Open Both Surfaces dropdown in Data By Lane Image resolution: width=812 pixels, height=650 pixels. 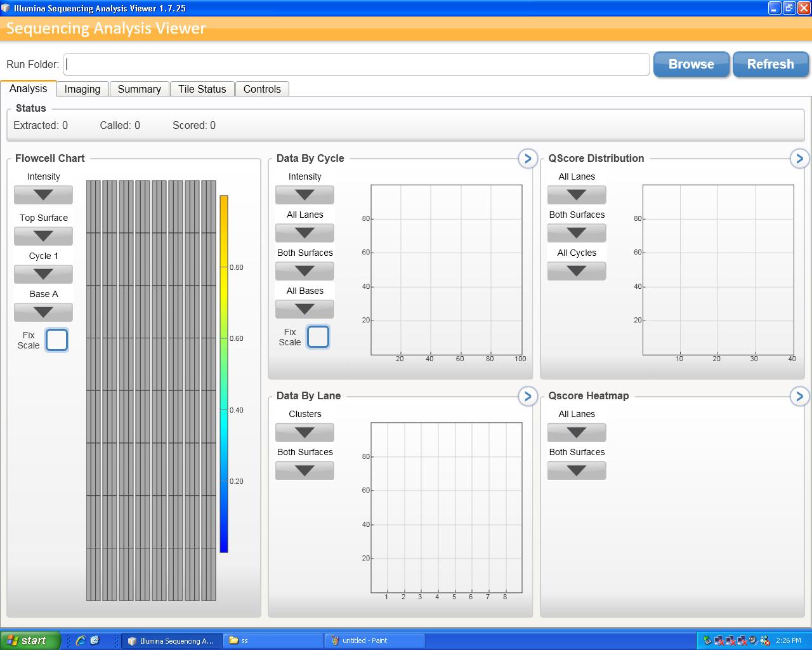click(x=304, y=470)
